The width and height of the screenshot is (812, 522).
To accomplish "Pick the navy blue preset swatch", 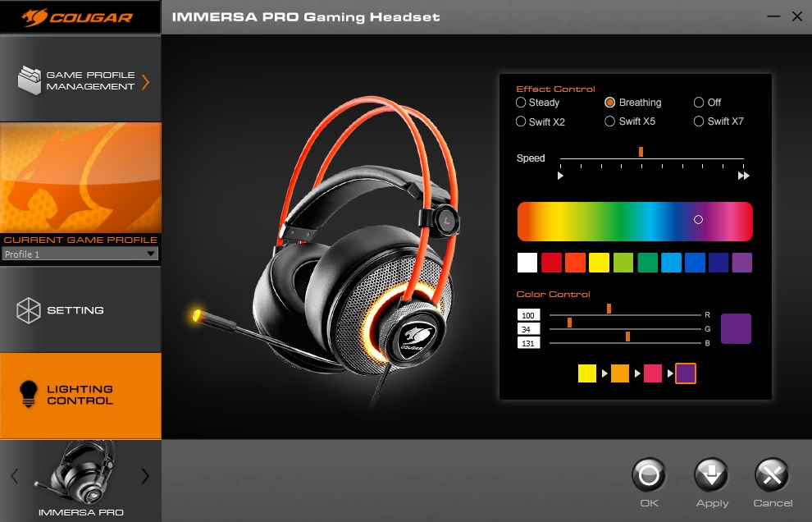I will click(718, 263).
